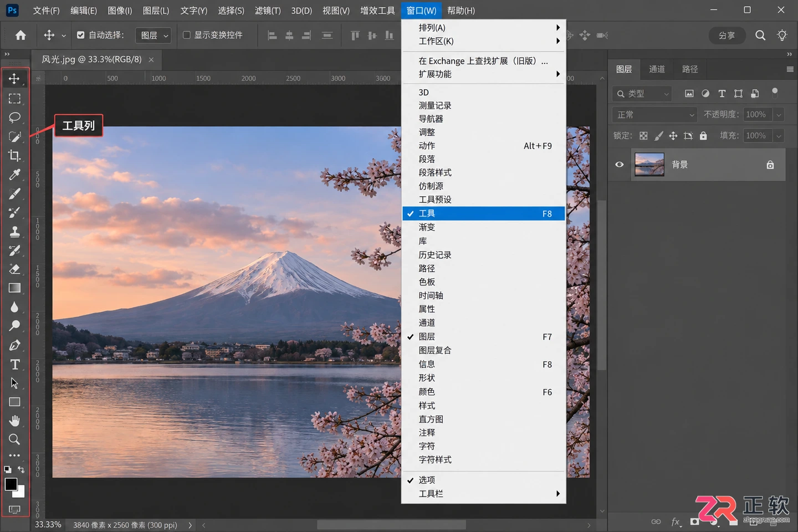Click the screen mode button at toolbar bottom
This screenshot has width=798, height=532.
click(x=14, y=509)
